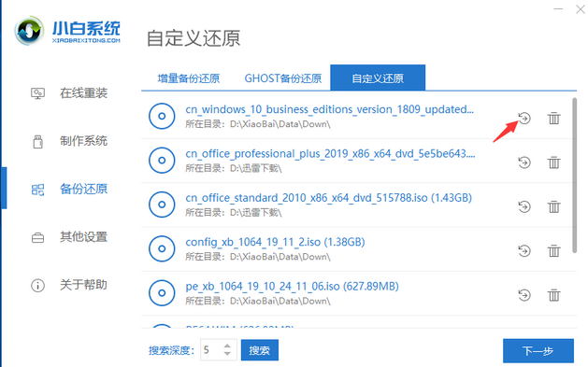Viewport: 588px width, 367px height.
Task: Click disc icon of pe_xb_1064_19_10_24_11_06.iso
Action: click(x=162, y=293)
